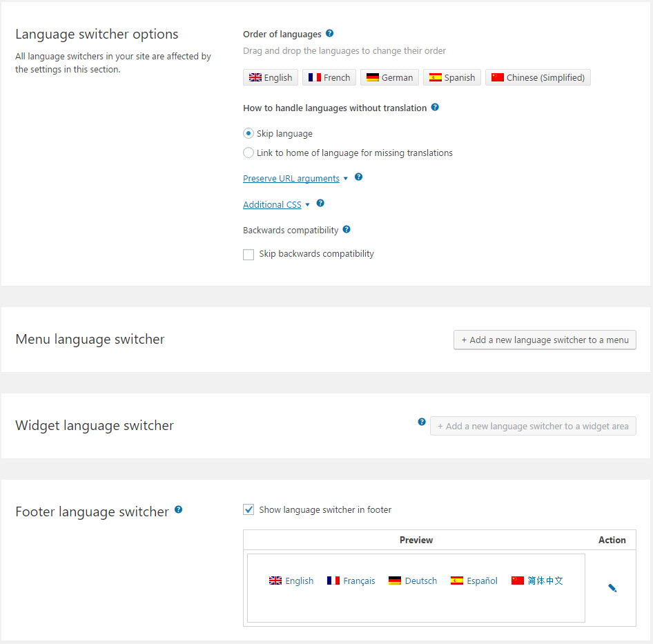653x644 pixels.
Task: Click Add a new language switcher to widget area
Action: coord(533,426)
